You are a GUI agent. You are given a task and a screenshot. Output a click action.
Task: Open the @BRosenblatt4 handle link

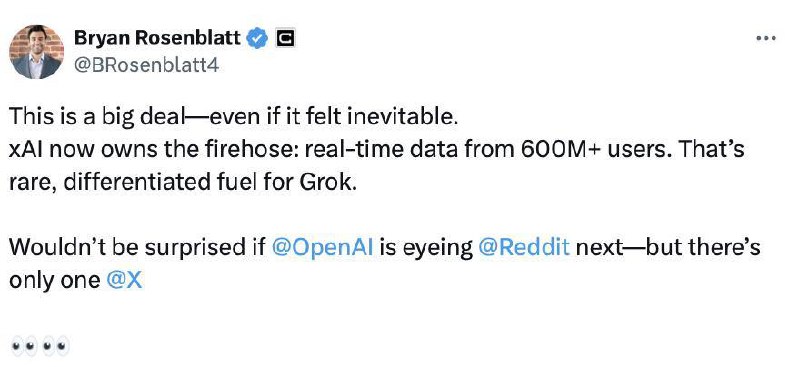pyautogui.click(x=146, y=65)
